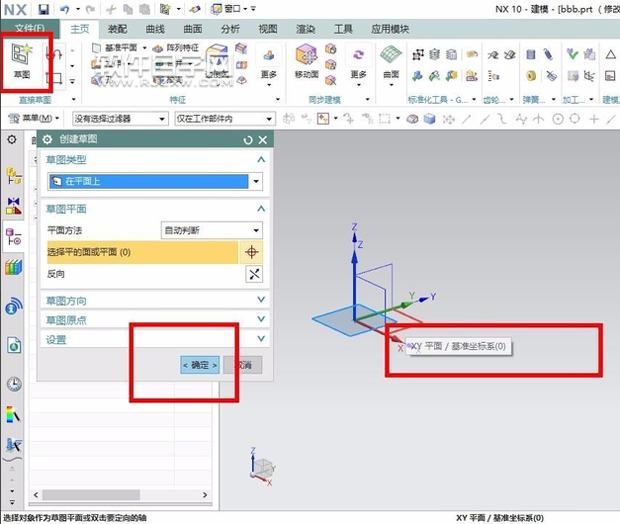Open the Constraint Navigator sidebar icon
Image resolution: width=620 pixels, height=524 pixels.
point(13,206)
